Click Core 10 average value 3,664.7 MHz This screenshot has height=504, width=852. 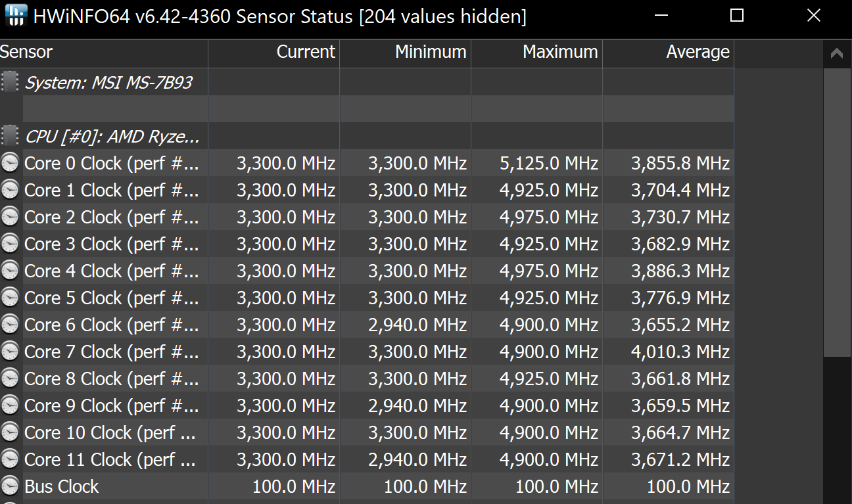pos(680,432)
